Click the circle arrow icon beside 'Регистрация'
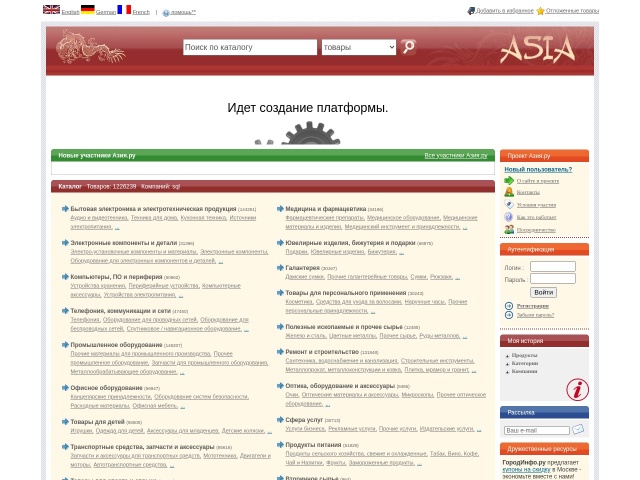Viewport: 640px width, 480px height. pos(509,306)
